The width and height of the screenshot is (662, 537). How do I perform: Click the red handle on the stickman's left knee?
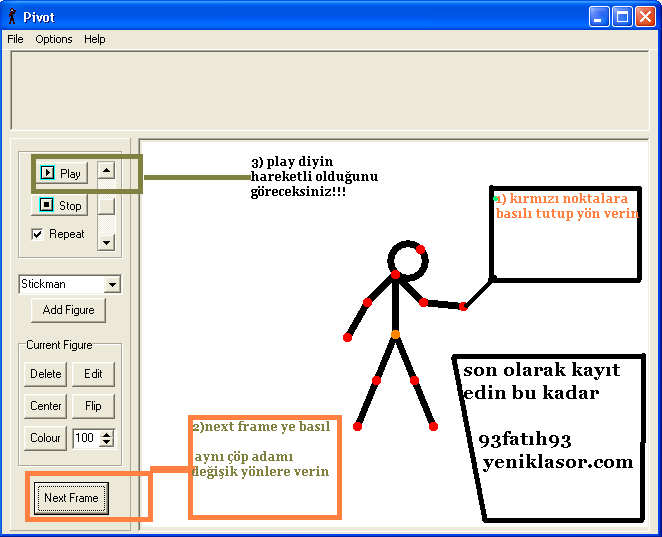point(377,380)
